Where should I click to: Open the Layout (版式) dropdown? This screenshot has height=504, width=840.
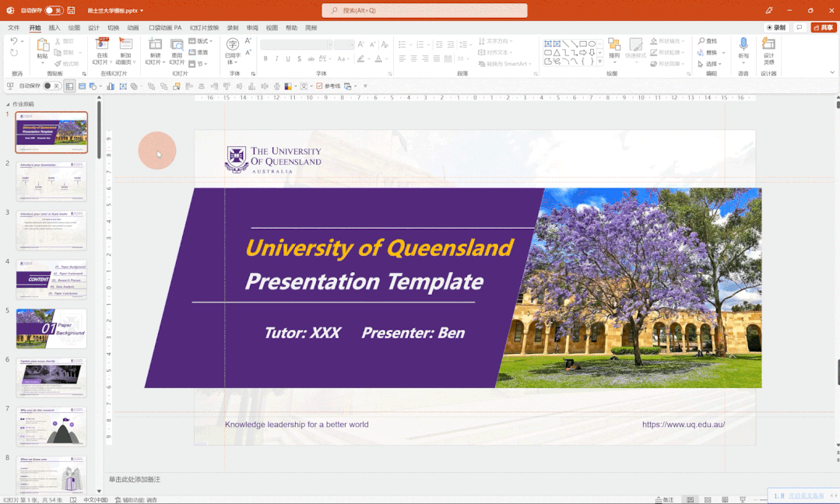coord(201,41)
